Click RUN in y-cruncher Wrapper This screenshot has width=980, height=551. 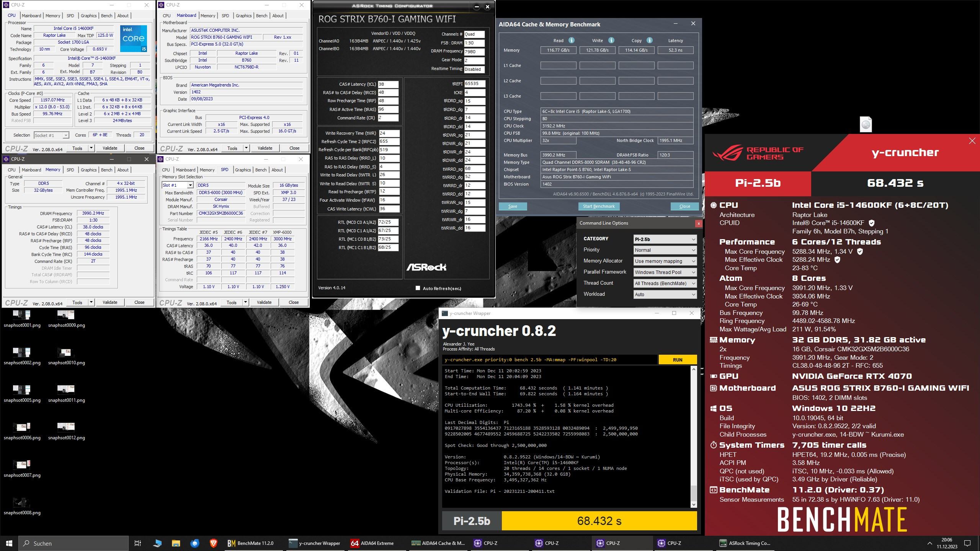click(x=677, y=360)
